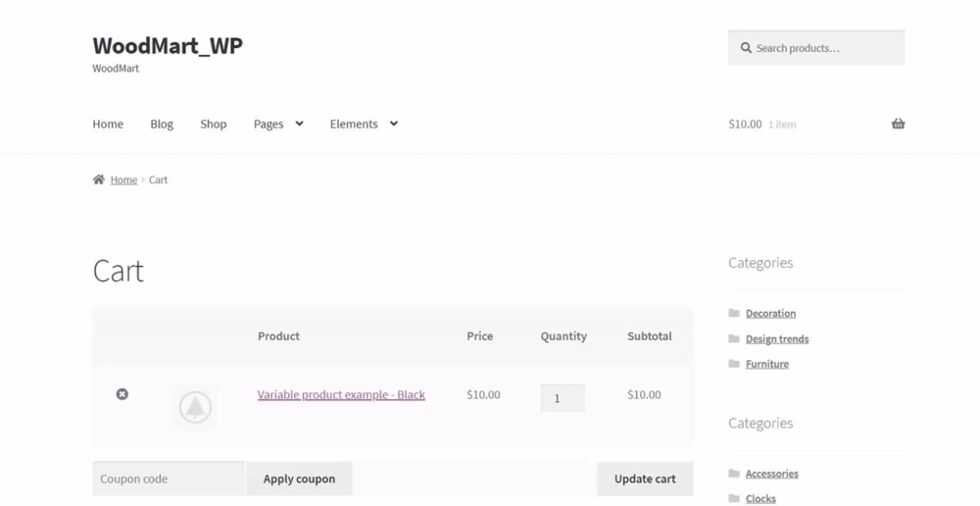Expand the Pages dropdown arrow
The image size is (980, 506).
(x=299, y=124)
